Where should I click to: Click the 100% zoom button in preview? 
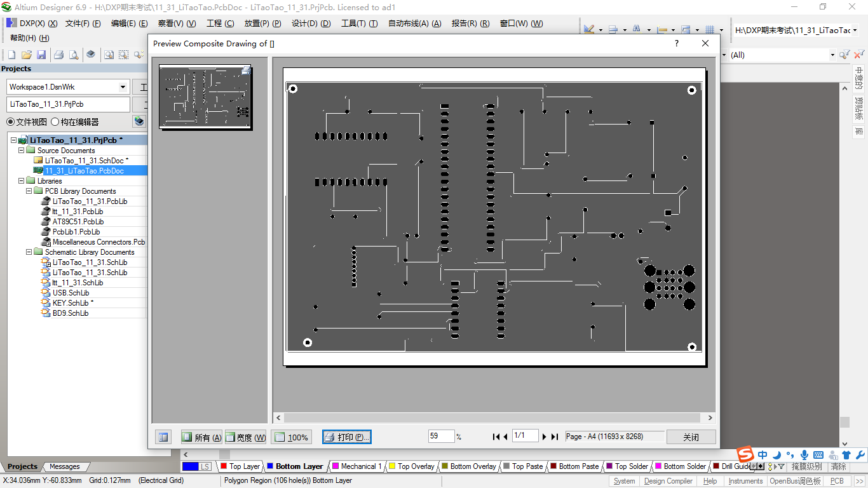[291, 437]
